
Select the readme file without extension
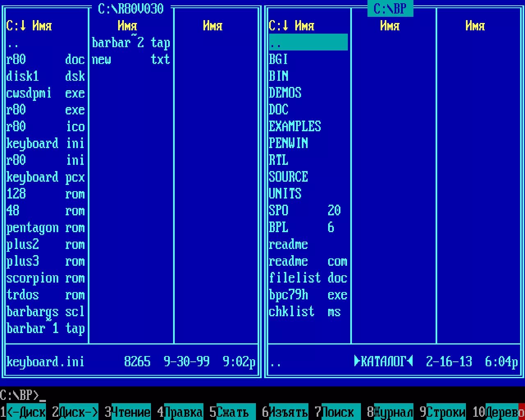(308, 244)
